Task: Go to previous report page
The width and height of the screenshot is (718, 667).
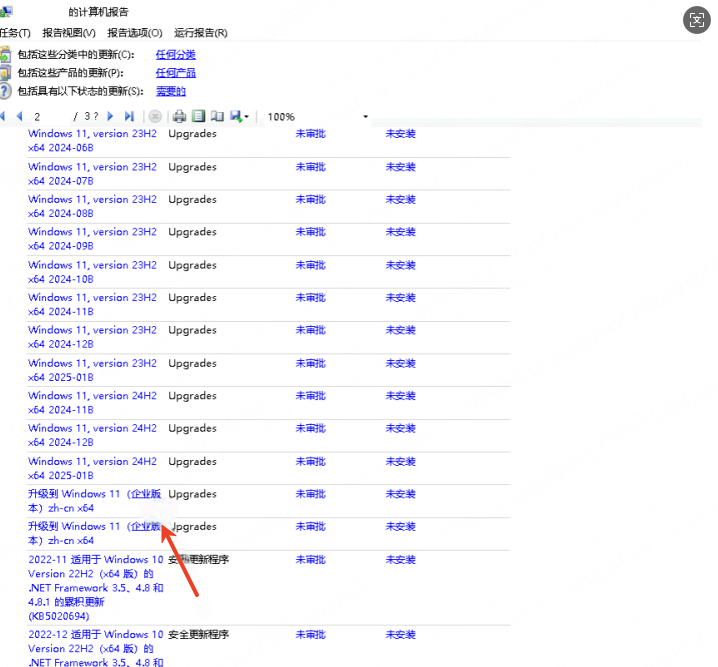Action: pos(19,116)
